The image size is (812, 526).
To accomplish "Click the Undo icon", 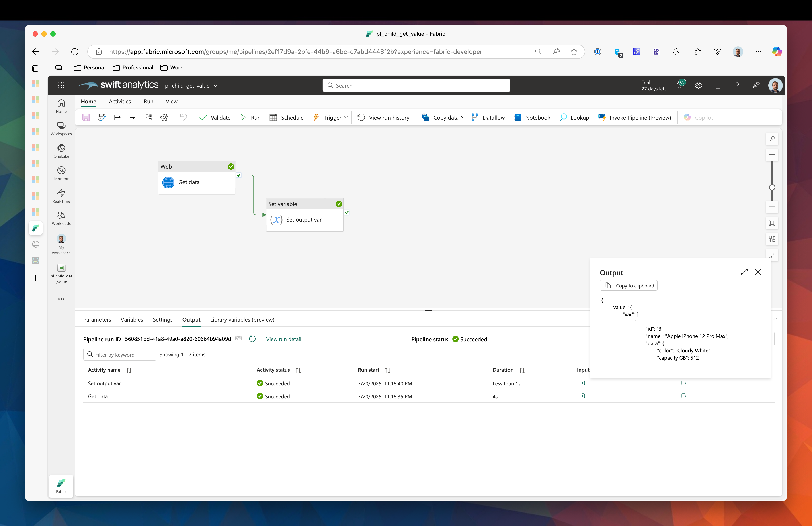I will (x=184, y=118).
